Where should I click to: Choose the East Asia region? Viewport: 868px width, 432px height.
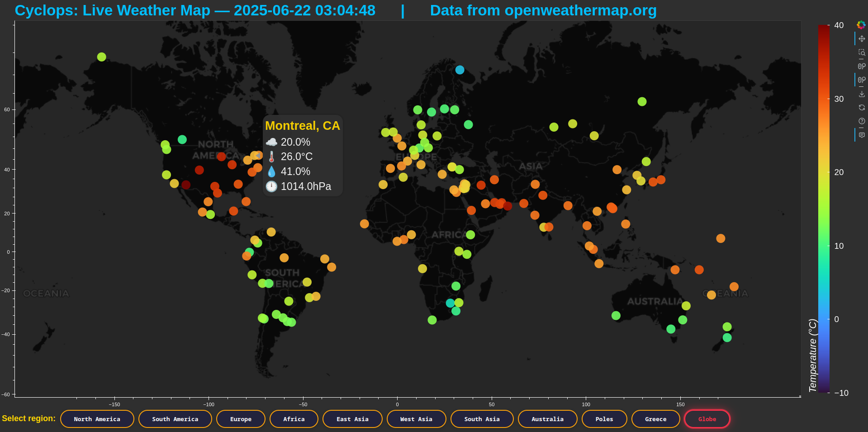click(352, 419)
